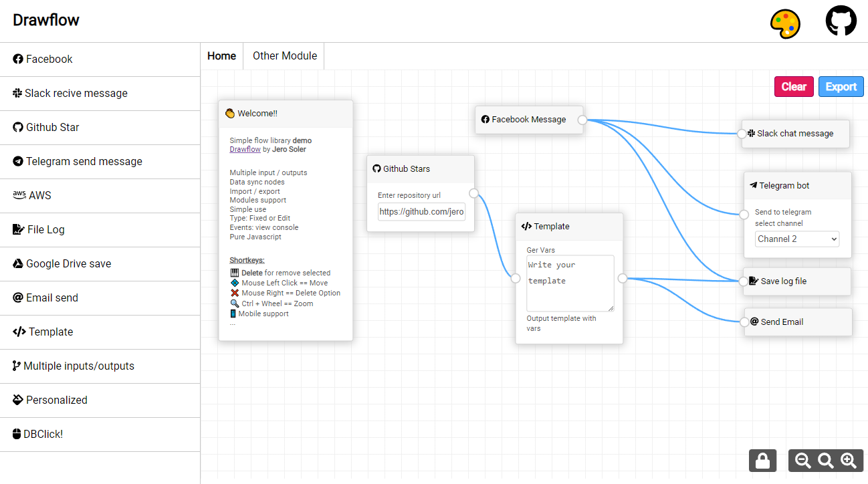Image resolution: width=868 pixels, height=484 pixels.
Task: Click the 'Send to telegram' label
Action: coord(783,212)
